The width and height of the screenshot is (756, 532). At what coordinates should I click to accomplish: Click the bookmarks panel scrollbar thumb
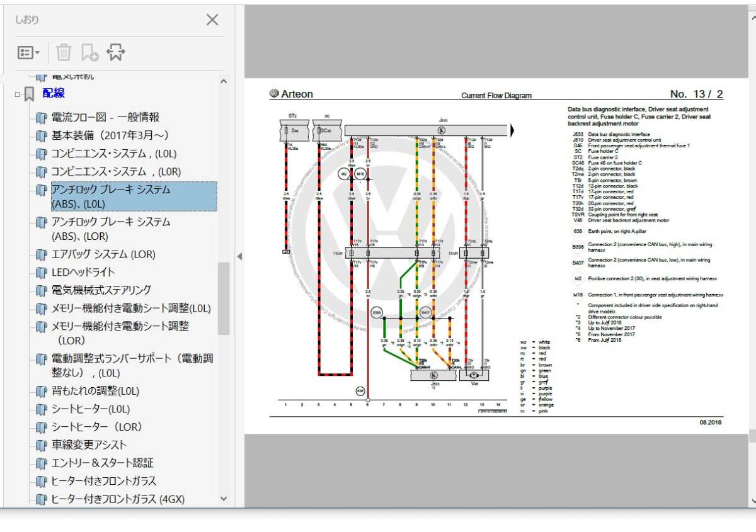coord(224,298)
